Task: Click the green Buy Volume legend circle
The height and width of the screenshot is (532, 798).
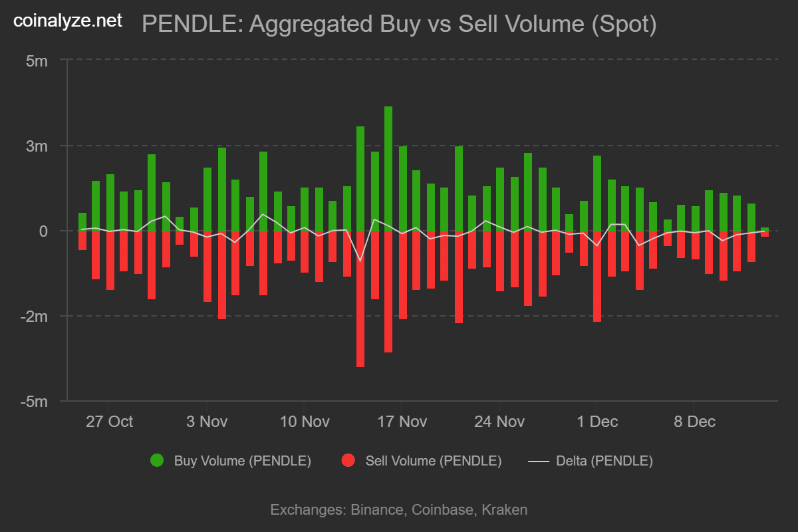Action: pos(157,461)
